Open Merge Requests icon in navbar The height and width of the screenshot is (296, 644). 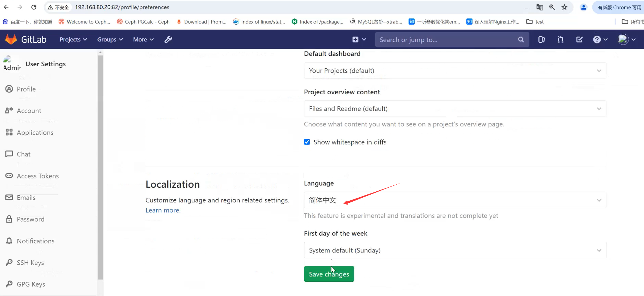click(x=560, y=39)
